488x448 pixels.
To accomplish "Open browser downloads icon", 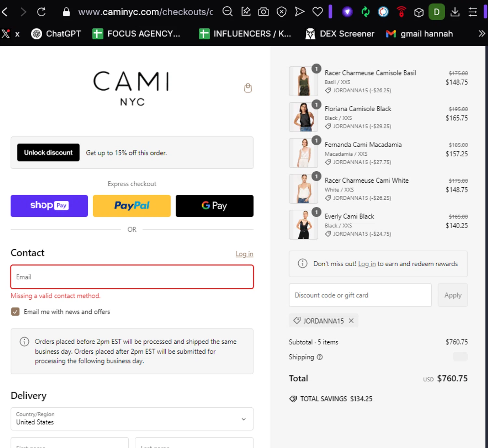I will click(x=455, y=12).
